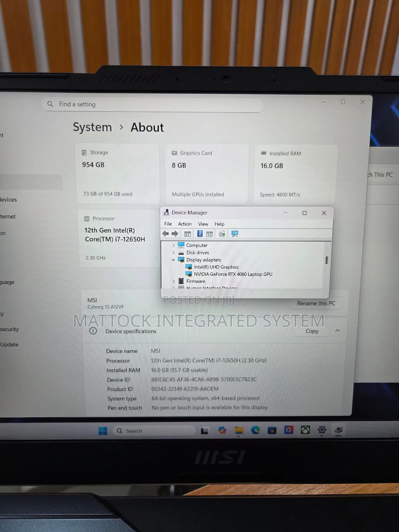Close the Settings window
The width and height of the screenshot is (399, 532).
(x=362, y=102)
